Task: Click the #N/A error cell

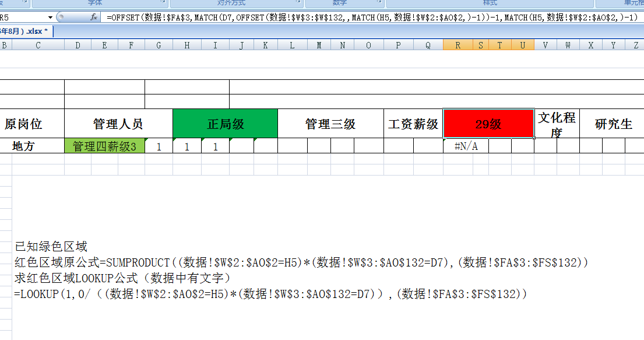Action: coord(466,146)
